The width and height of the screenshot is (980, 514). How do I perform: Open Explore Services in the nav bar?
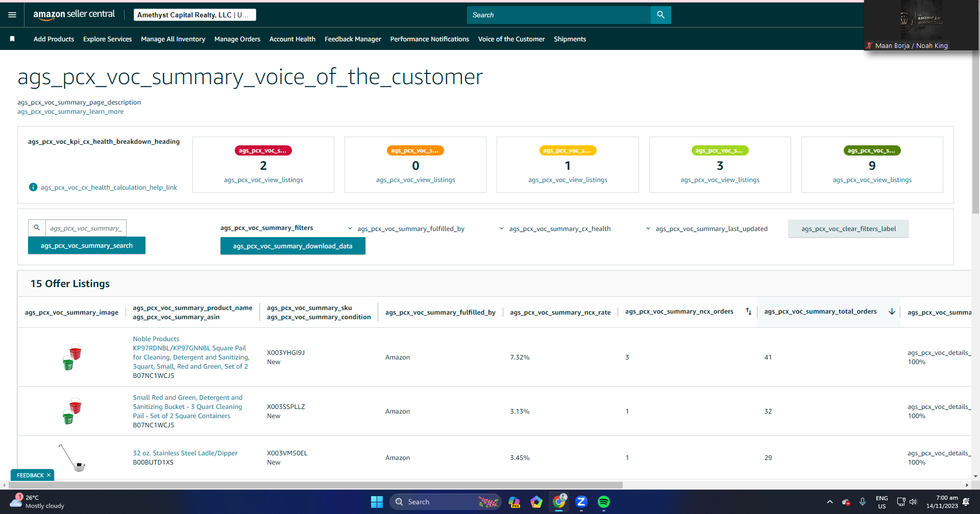pyautogui.click(x=107, y=39)
